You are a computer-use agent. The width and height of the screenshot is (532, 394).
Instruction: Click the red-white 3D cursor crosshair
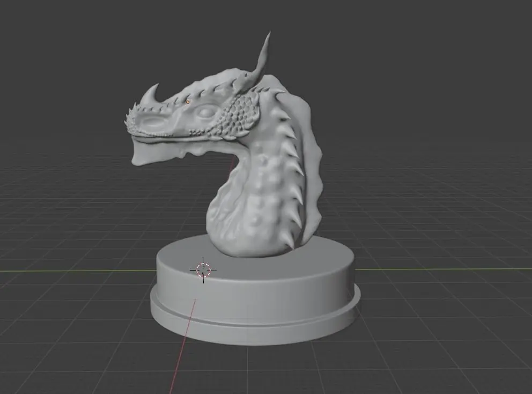click(203, 271)
